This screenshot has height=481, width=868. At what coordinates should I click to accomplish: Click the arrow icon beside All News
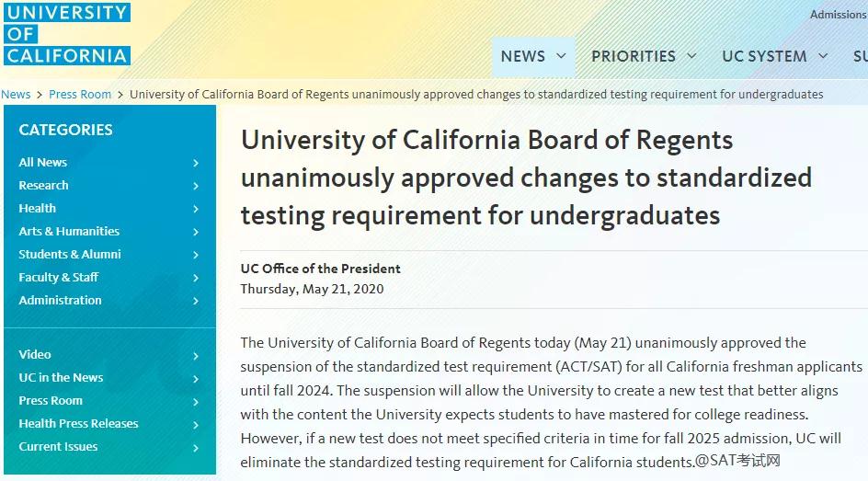pos(196,163)
